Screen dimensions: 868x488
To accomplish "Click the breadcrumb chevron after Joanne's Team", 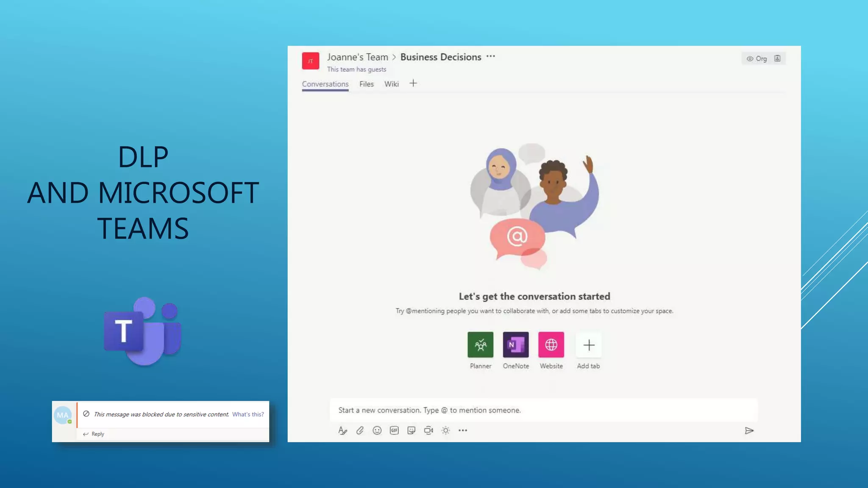I will pyautogui.click(x=394, y=57).
